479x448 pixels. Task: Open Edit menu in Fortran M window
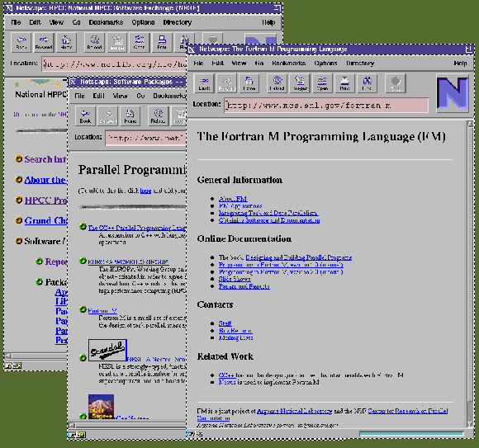pos(217,64)
